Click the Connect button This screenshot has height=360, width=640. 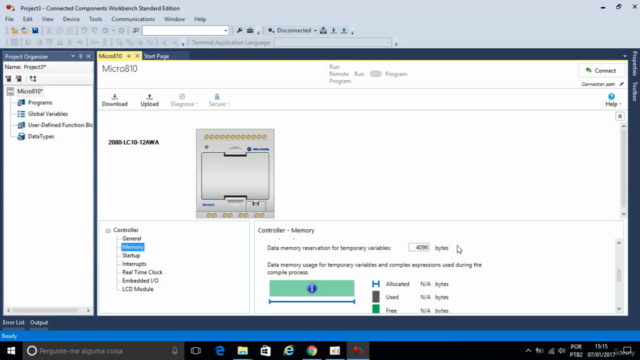point(601,71)
